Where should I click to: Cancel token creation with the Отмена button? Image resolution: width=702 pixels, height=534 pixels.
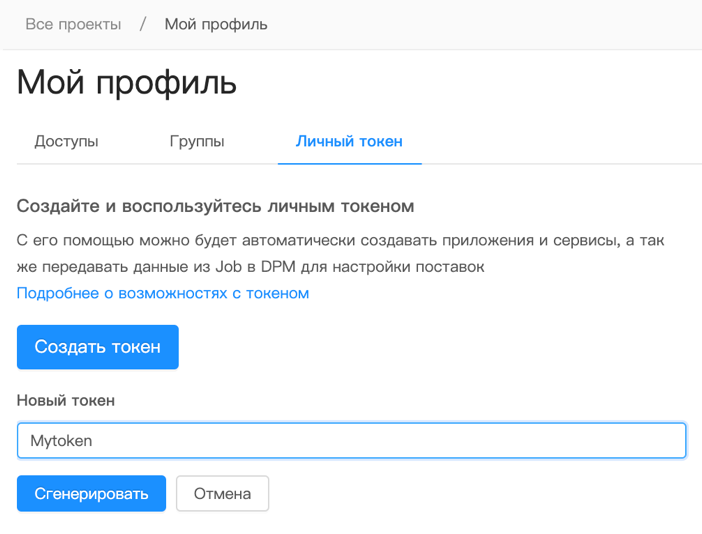(222, 493)
